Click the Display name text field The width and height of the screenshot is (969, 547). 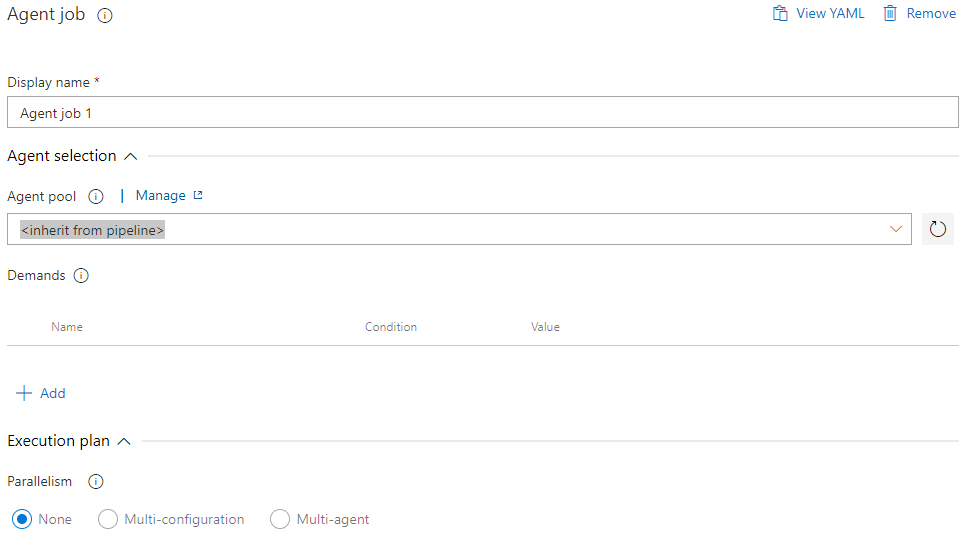[482, 113]
